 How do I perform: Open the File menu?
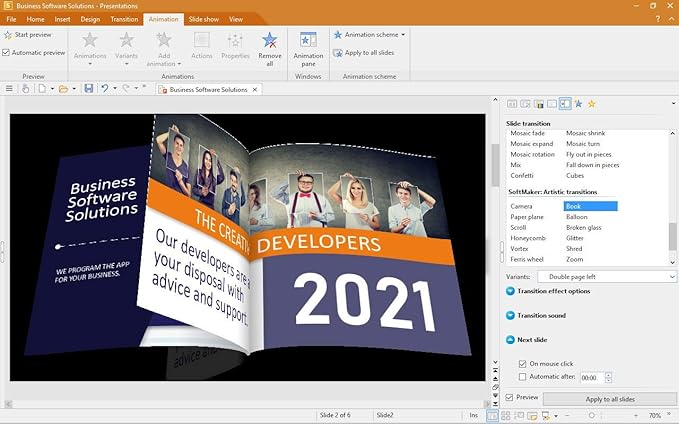pyautogui.click(x=11, y=19)
